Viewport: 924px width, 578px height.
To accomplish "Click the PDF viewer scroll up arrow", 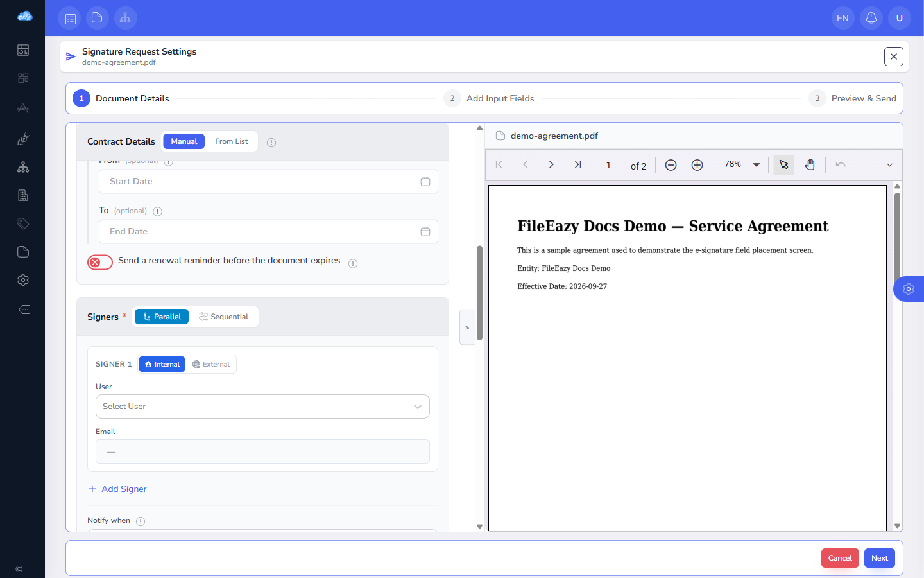I will click(x=897, y=186).
